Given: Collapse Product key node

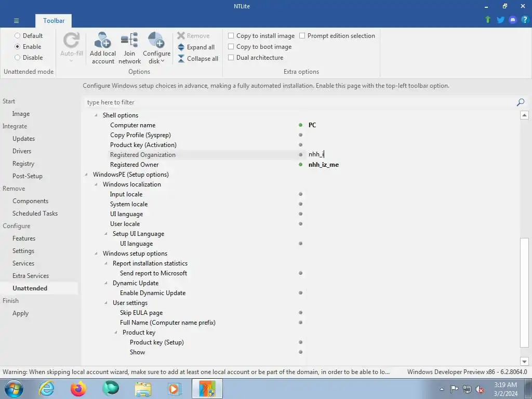Looking at the screenshot, I should click(116, 332).
